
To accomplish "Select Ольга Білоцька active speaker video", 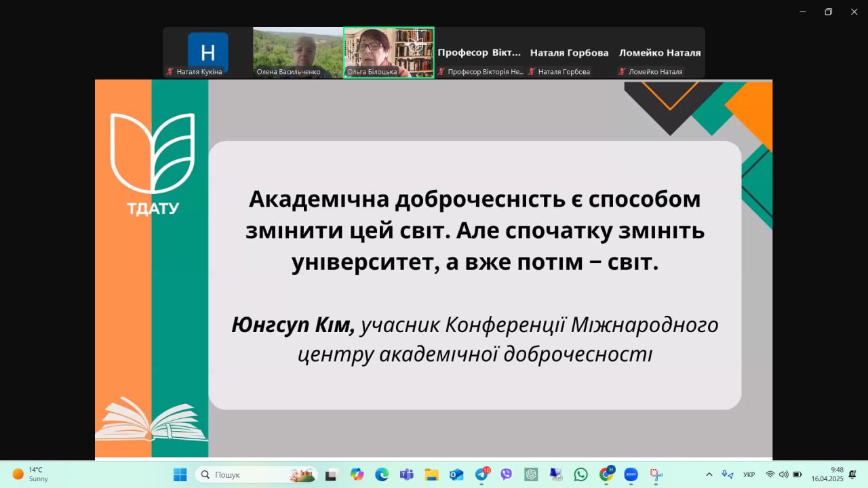I will (389, 52).
